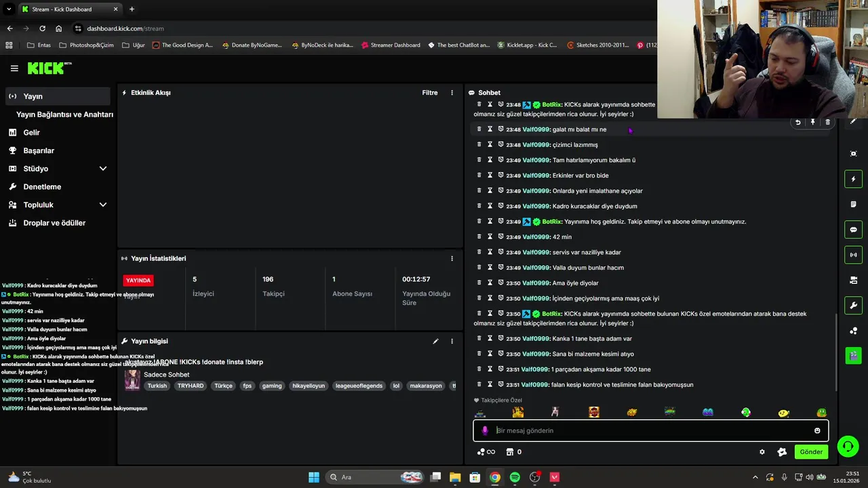This screenshot has width=868, height=488.
Task: Show hidden system tray icons
Action: pos(755,477)
